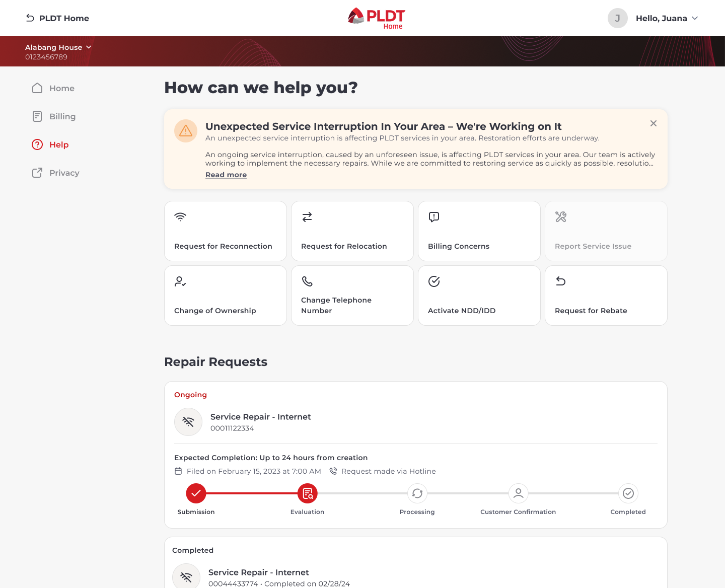Dismiss the service interruption alert
This screenshot has width=725, height=588.
[x=654, y=123]
